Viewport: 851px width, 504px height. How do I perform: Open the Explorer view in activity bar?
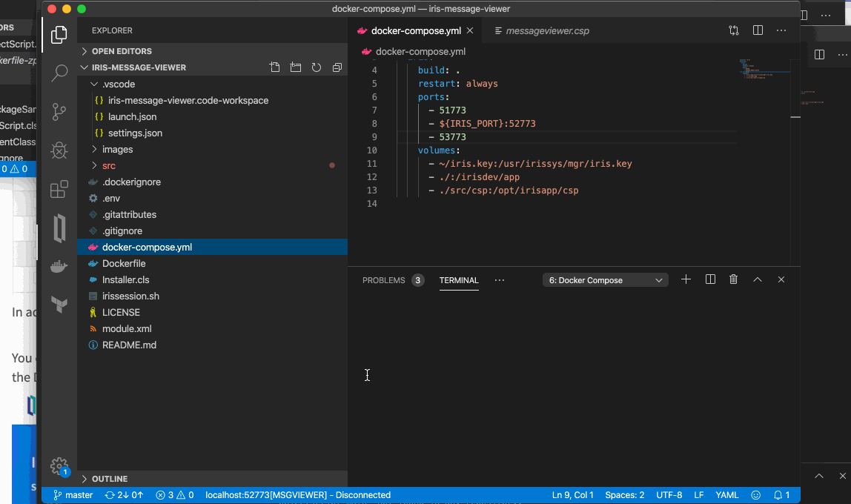59,35
